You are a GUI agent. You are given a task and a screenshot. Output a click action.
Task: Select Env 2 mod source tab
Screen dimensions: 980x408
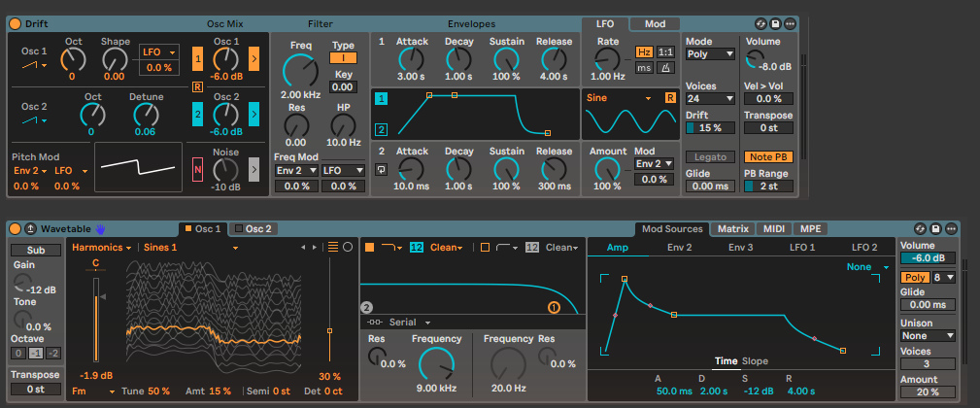coord(679,248)
